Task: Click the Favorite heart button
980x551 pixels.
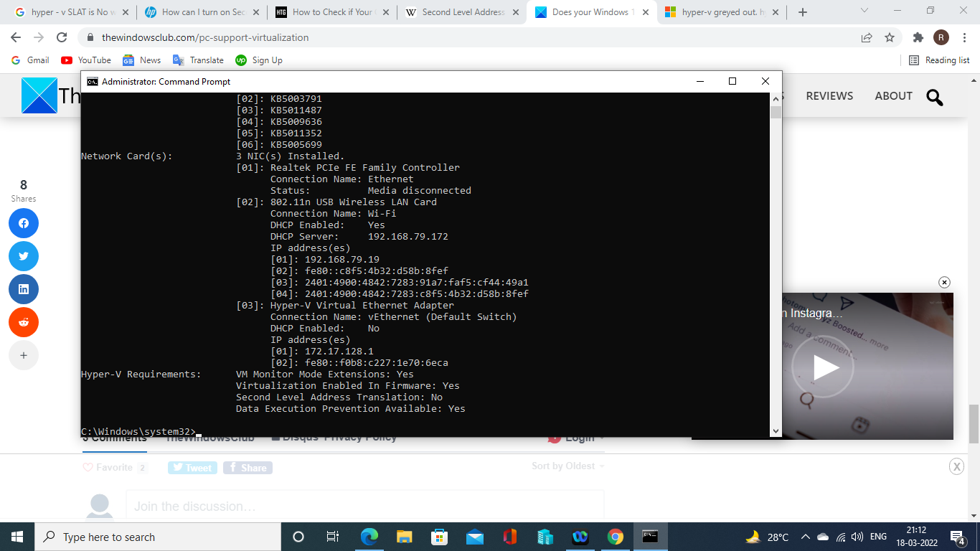Action: pos(115,468)
